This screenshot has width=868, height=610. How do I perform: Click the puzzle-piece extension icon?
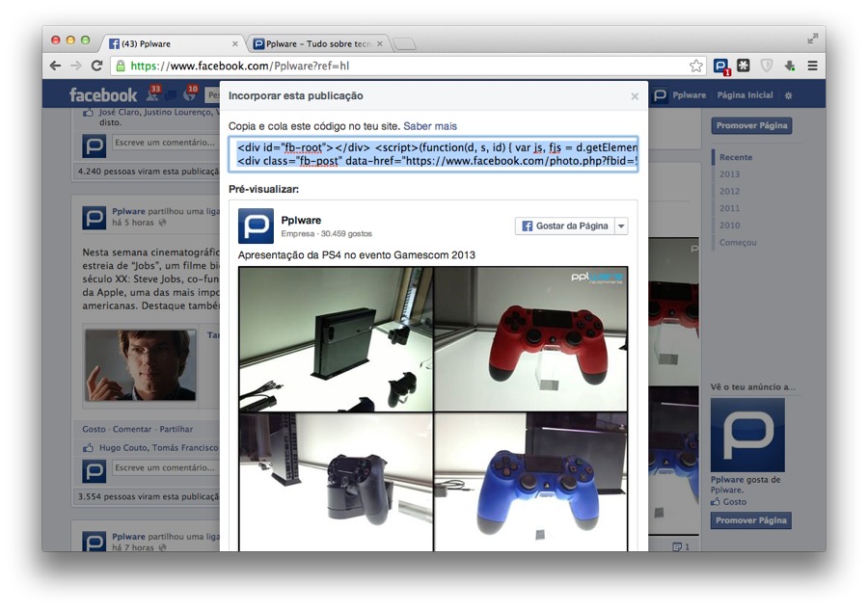pyautogui.click(x=743, y=66)
